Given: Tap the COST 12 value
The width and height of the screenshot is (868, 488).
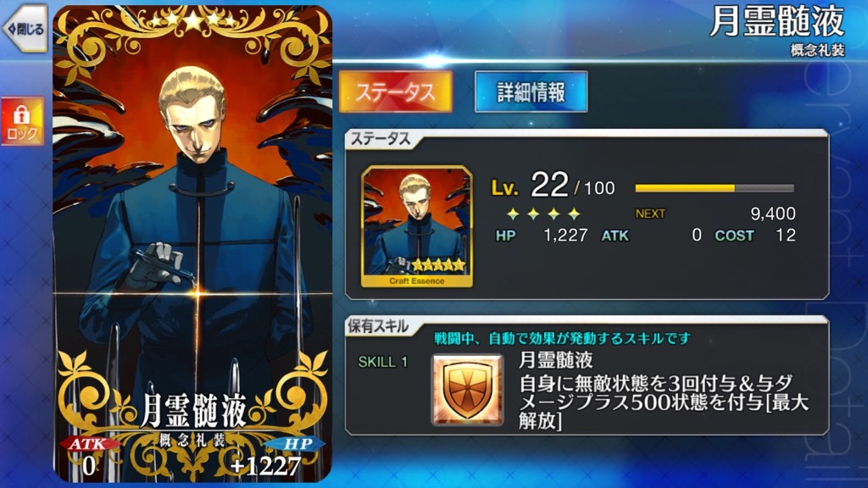Looking at the screenshot, I should (x=755, y=236).
